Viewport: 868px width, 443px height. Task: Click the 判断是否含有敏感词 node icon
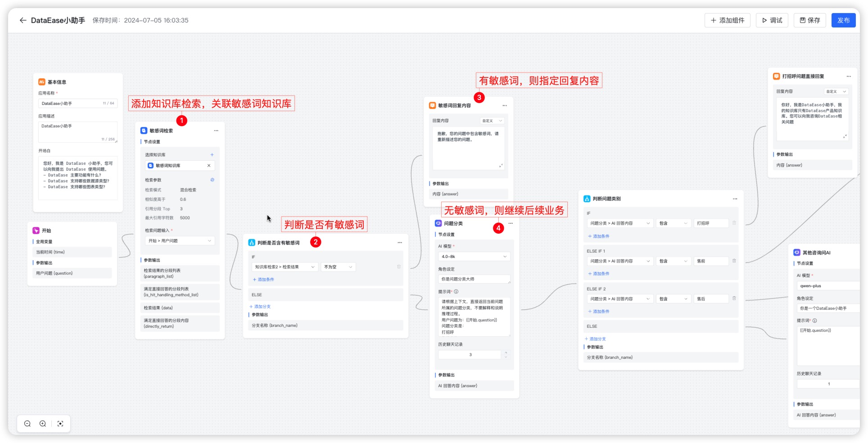(252, 243)
